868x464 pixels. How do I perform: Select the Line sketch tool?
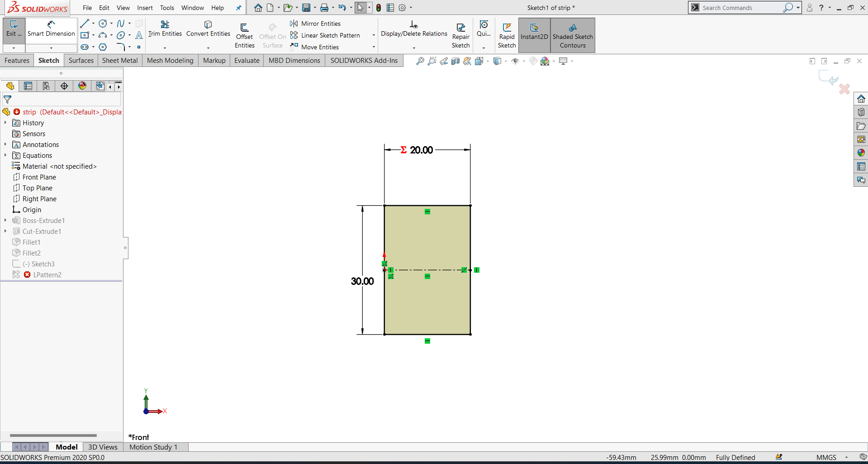pyautogui.click(x=85, y=24)
